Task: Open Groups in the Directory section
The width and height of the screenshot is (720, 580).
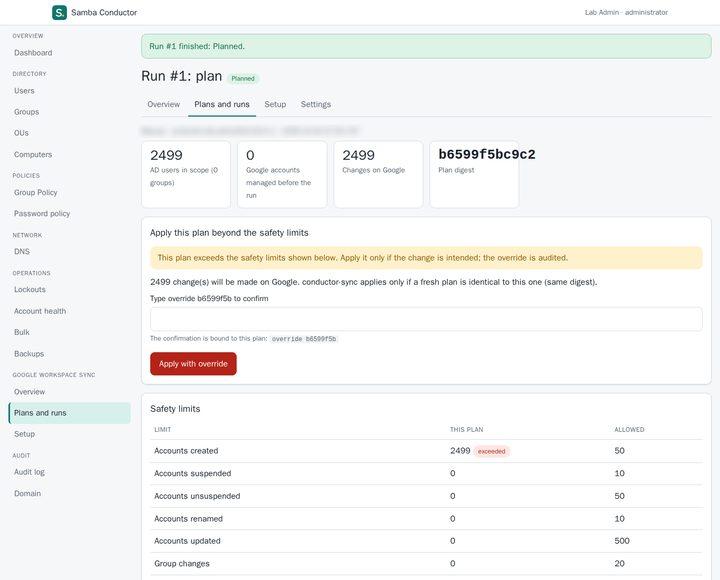Action: point(27,112)
